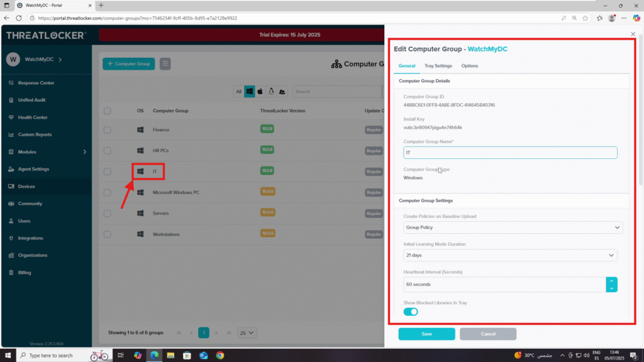The height and width of the screenshot is (362, 644).
Task: Add a new Computer Group
Action: 128,63
